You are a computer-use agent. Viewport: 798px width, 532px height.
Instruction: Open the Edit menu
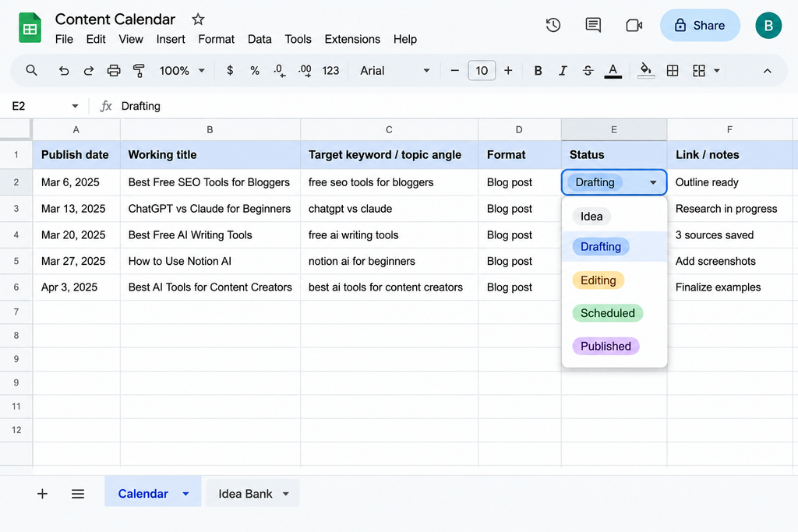tap(96, 39)
